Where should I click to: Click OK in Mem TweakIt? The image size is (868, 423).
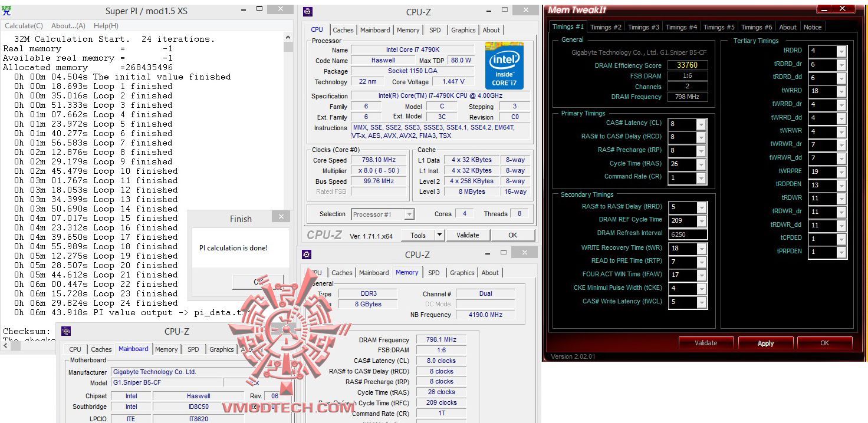pos(824,343)
